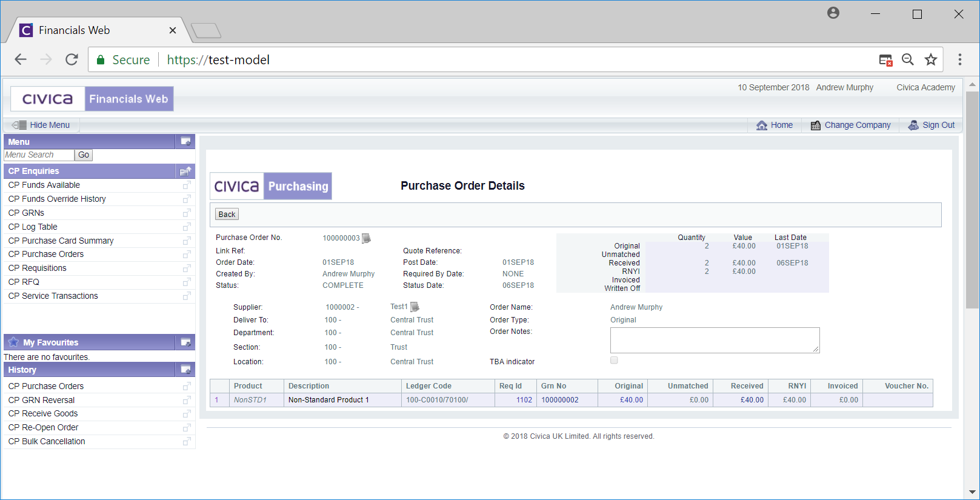Click the Go button for menu search

[x=84, y=155]
